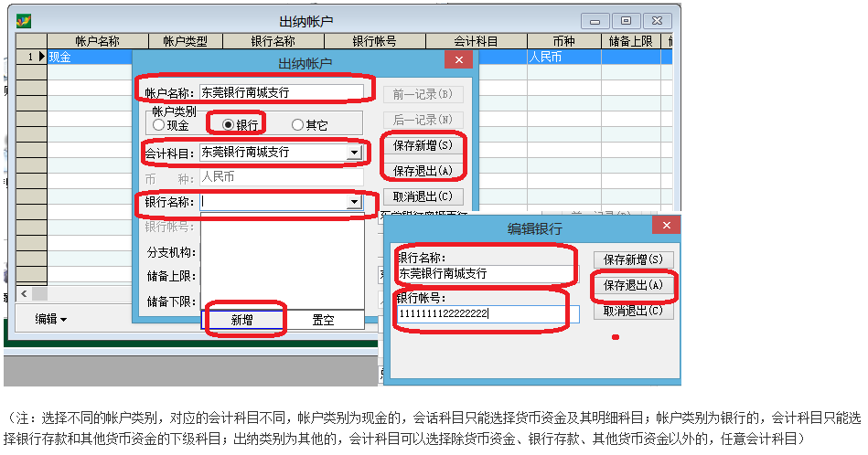Maximize the main 出纳帐户 window
The width and height of the screenshot is (868, 455).
[627, 21]
